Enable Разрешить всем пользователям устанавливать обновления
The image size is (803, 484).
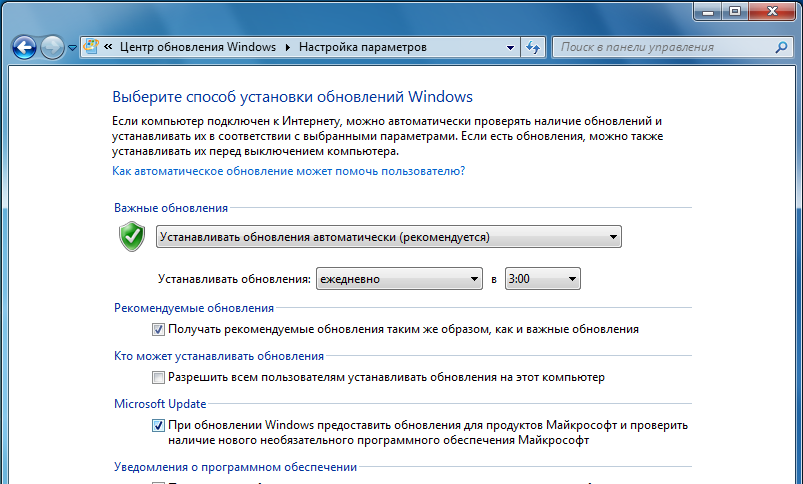pyautogui.click(x=158, y=377)
